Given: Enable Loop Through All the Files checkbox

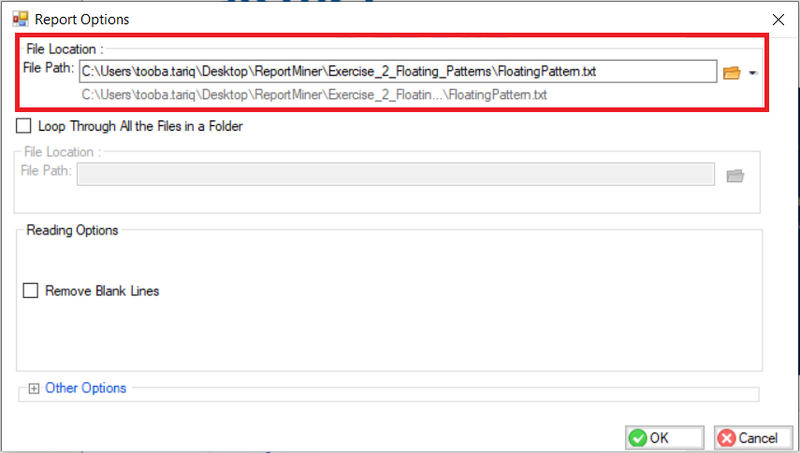Looking at the screenshot, I should point(25,127).
